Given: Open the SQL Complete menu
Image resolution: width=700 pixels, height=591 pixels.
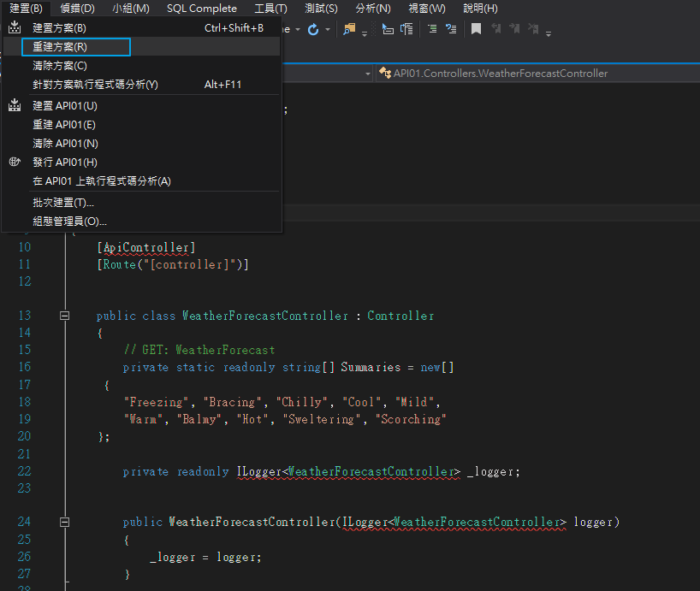Looking at the screenshot, I should 202,9.
